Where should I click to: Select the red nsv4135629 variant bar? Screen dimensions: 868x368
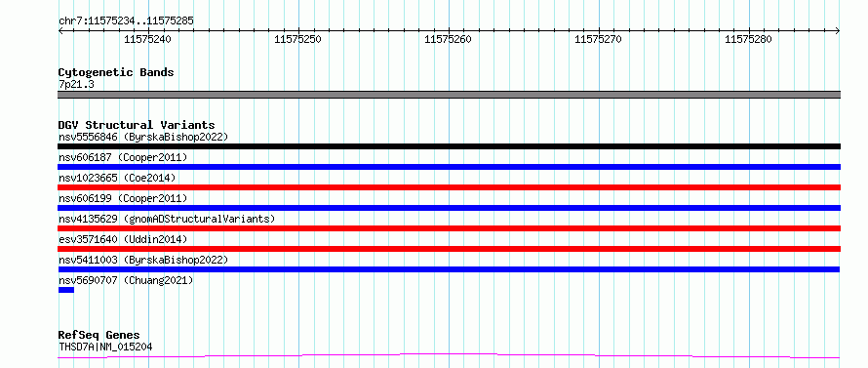pyautogui.click(x=449, y=228)
